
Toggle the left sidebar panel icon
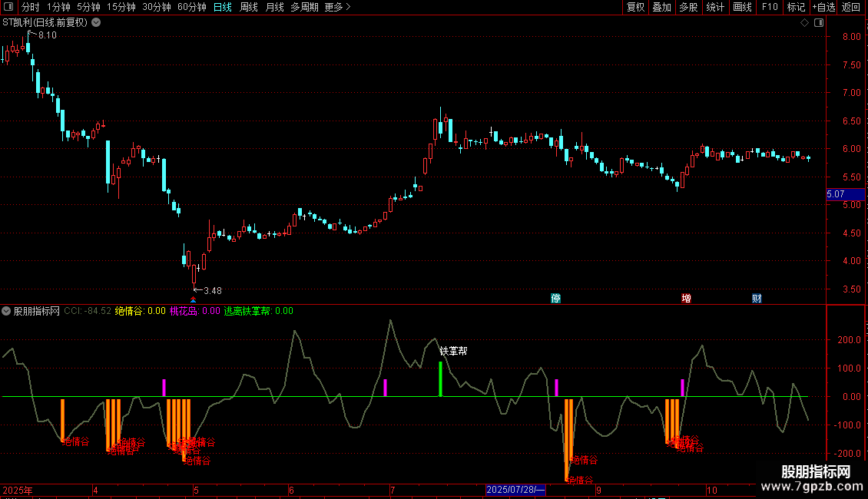click(x=8, y=7)
